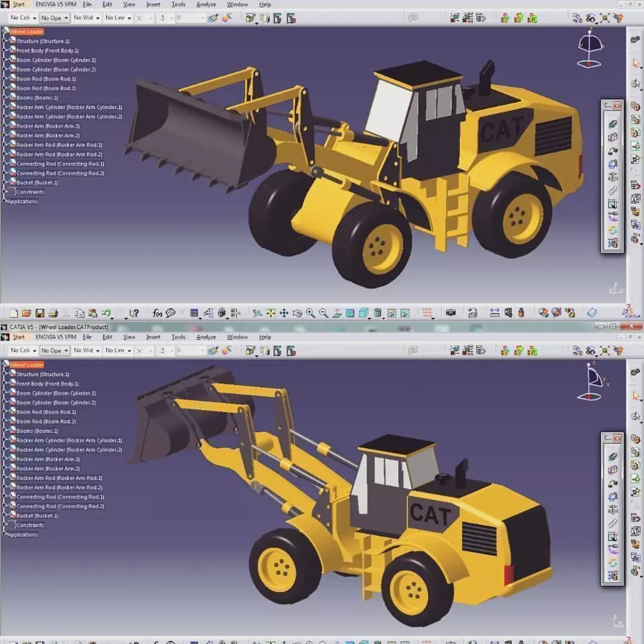644x644 pixels.
Task: Click New document icon in upper window toolbar
Action: tap(14, 314)
